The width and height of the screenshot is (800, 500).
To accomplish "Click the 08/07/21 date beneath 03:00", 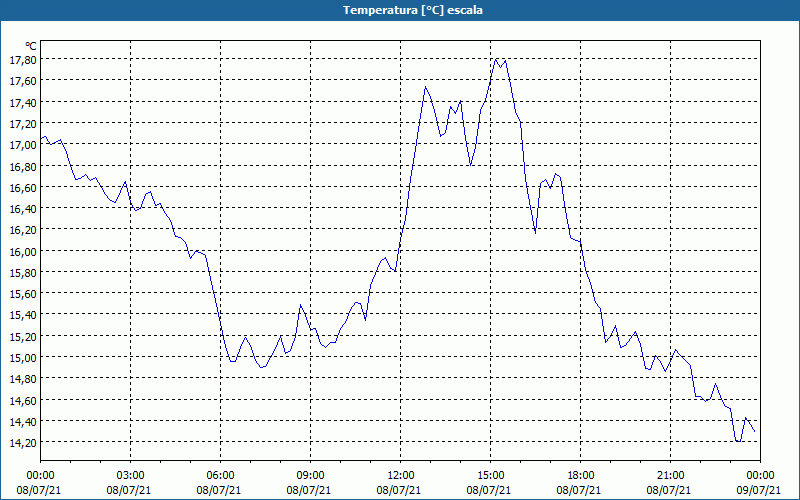I will click(129, 490).
